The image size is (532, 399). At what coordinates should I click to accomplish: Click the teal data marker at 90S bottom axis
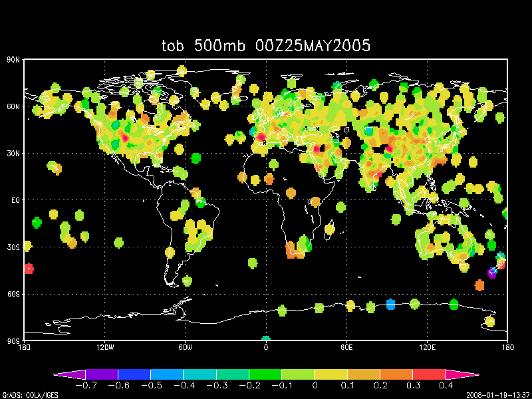266,339
